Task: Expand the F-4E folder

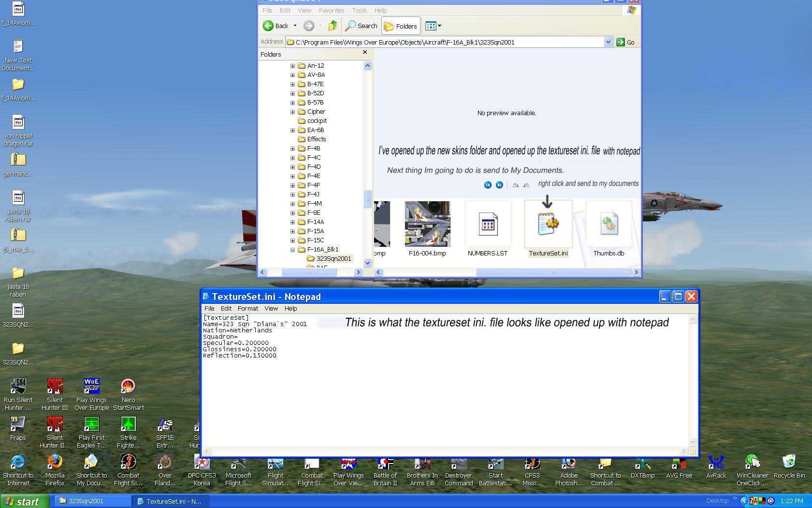Action: [292, 176]
